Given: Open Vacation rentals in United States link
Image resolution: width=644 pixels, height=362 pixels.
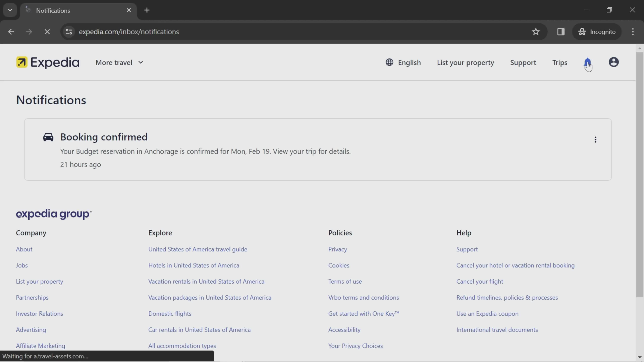Looking at the screenshot, I should point(206,281).
